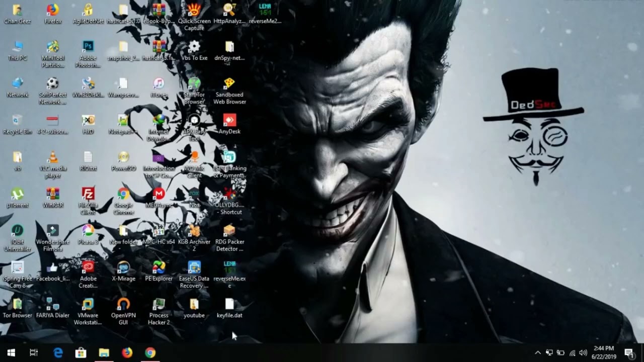644x362 pixels.
Task: Launch Quick Screen Capture
Action: click(194, 17)
